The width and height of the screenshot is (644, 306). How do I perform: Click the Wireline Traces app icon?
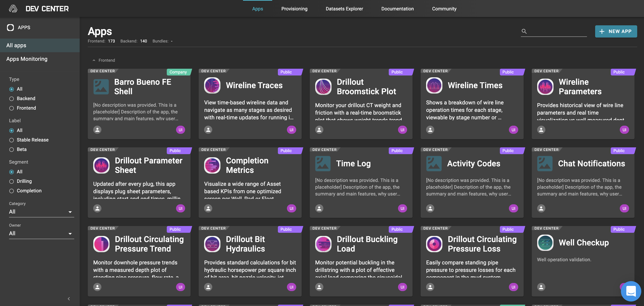[x=212, y=85]
